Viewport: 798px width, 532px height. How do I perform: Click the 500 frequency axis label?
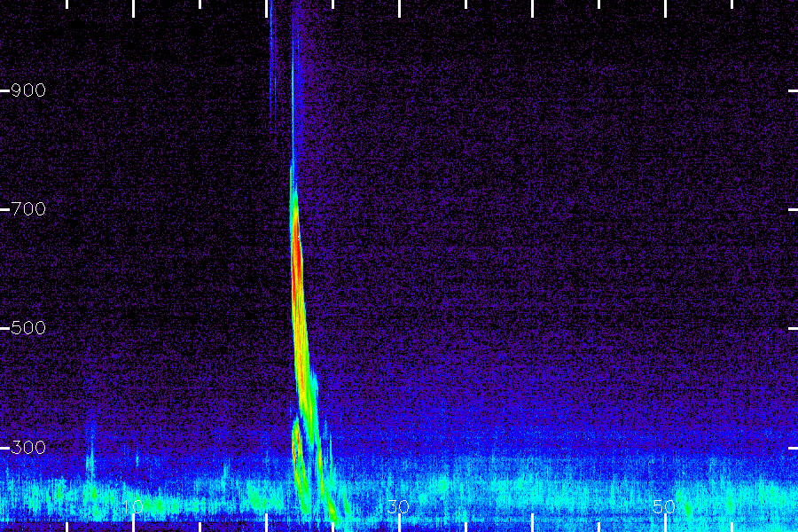(28, 328)
